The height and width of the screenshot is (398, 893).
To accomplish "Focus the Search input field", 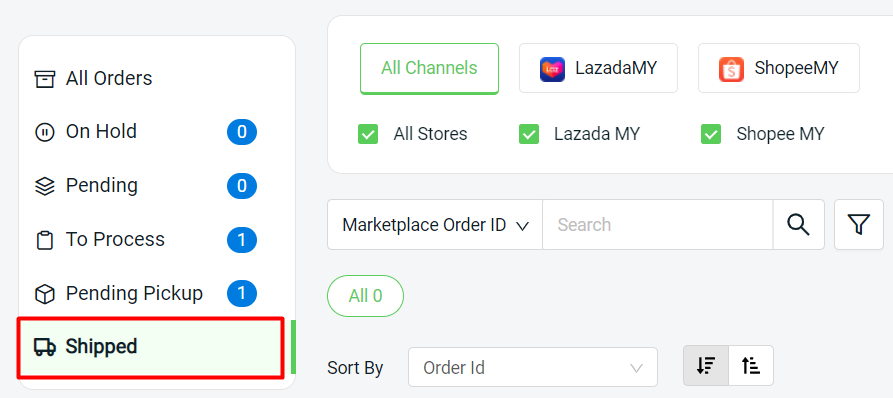I will pos(658,224).
